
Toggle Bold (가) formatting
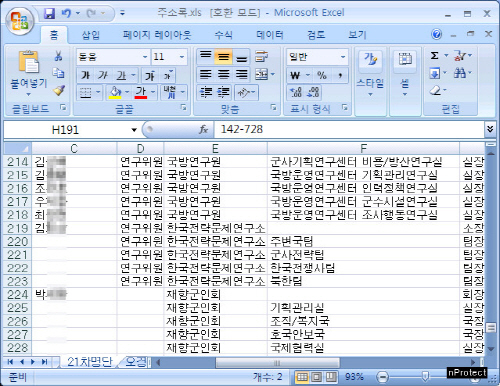pos(85,75)
